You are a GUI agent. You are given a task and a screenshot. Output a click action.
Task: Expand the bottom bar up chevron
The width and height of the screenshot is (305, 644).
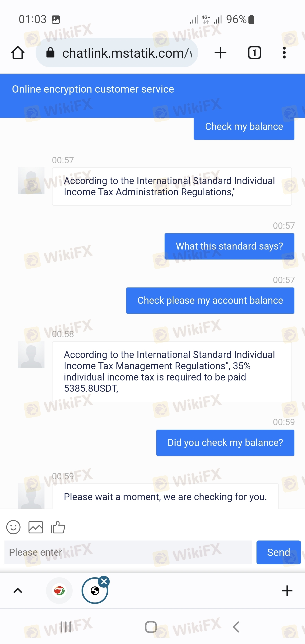click(x=18, y=591)
